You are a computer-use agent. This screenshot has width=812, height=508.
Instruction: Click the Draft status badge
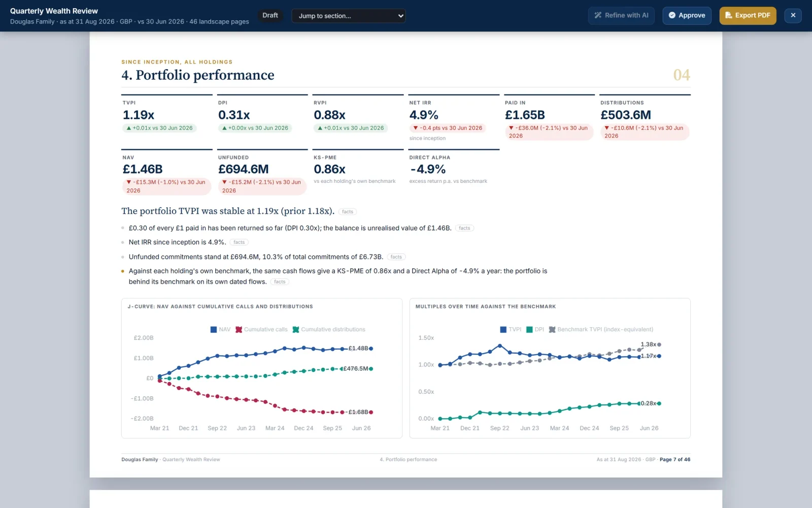(270, 15)
